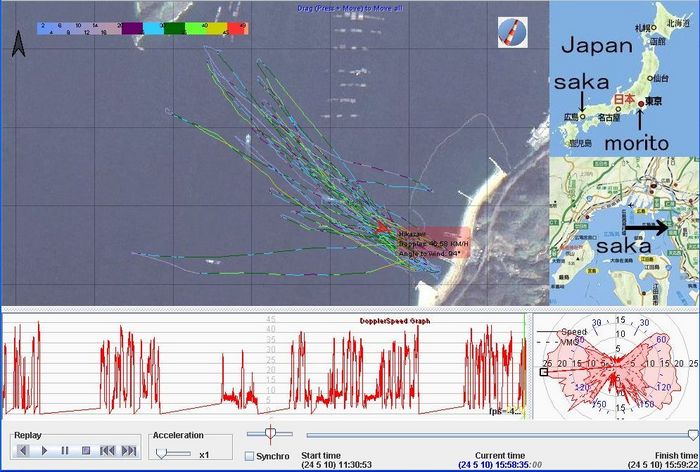Stop the replay with the square button
700x472 pixels.
86,451
